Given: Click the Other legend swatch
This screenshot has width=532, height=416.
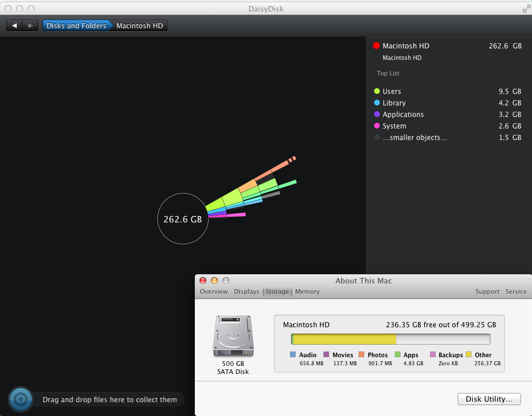Looking at the screenshot, I should (x=469, y=354).
